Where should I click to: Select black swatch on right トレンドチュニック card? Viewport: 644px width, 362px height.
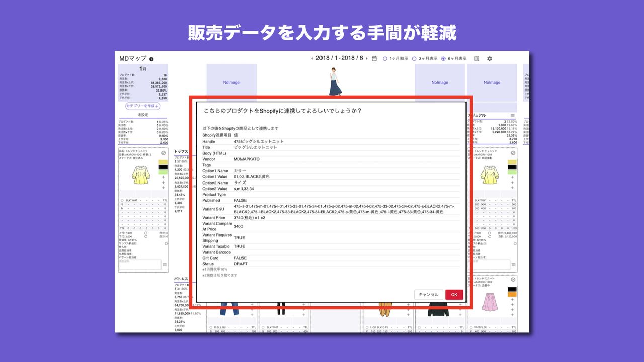point(512,167)
